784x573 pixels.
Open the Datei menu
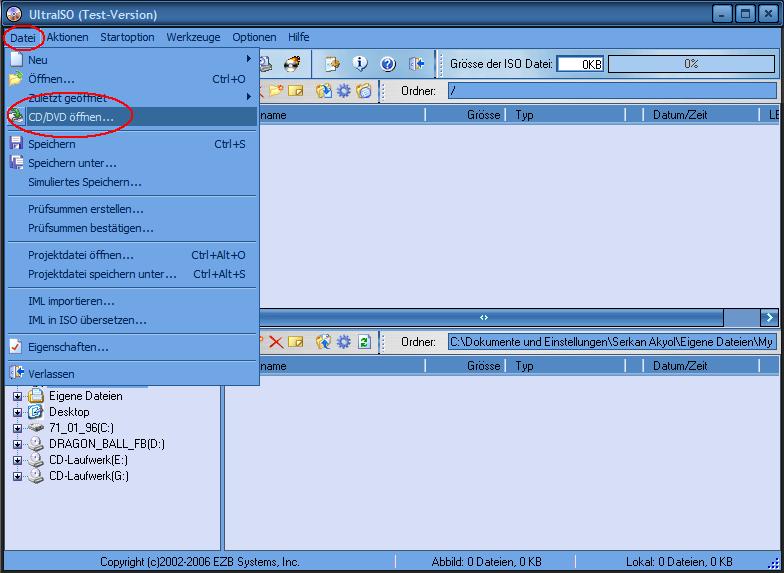pyautogui.click(x=23, y=38)
